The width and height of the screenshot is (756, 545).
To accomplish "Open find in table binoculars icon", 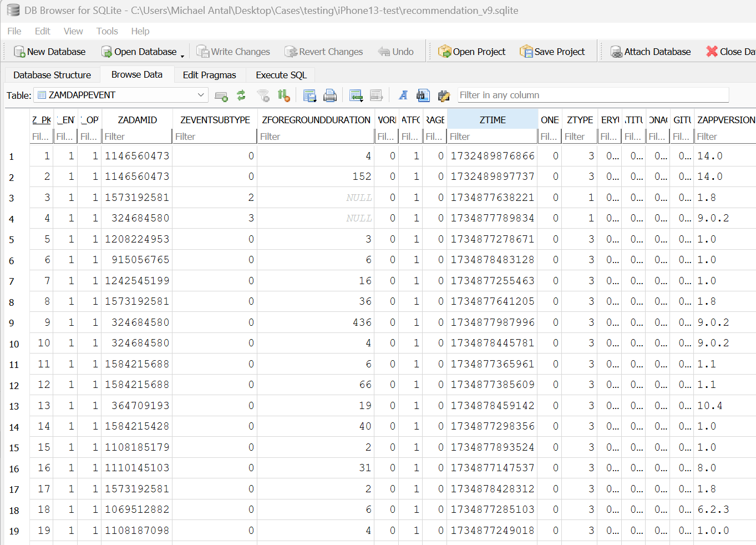I will coord(423,95).
